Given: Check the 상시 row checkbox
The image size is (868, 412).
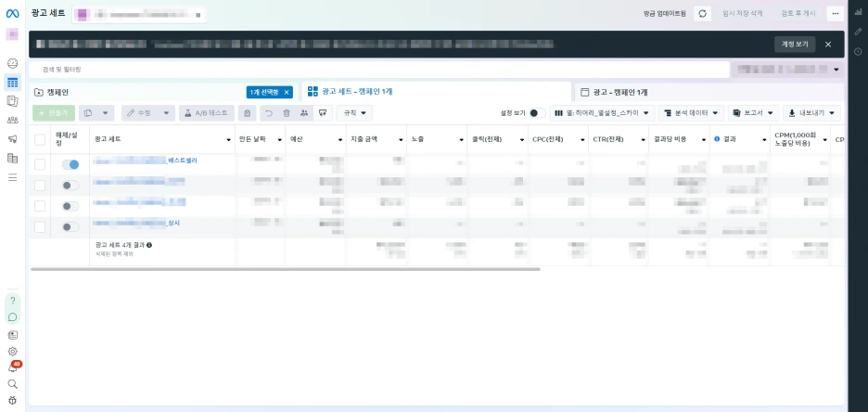Looking at the screenshot, I should click(x=40, y=226).
